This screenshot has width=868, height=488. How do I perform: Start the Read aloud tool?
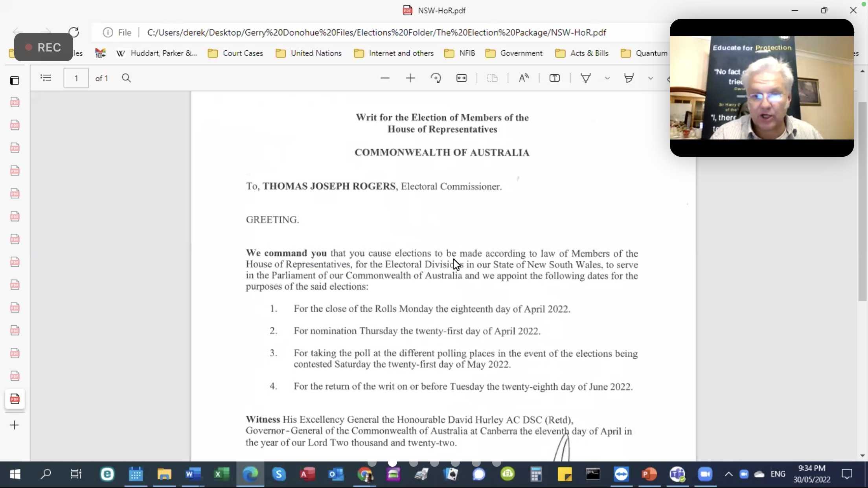coord(524,78)
